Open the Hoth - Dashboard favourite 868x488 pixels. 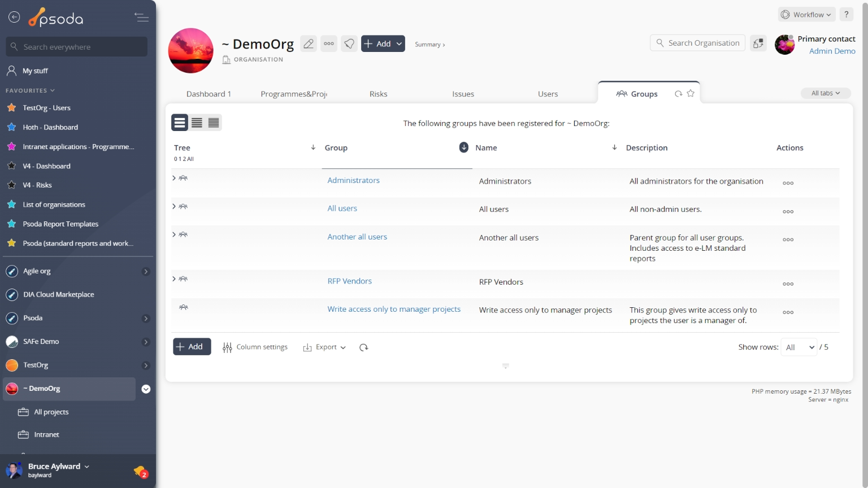[50, 127]
